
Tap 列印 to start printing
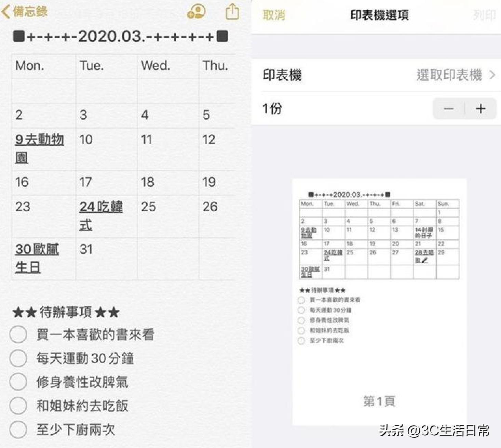485,15
